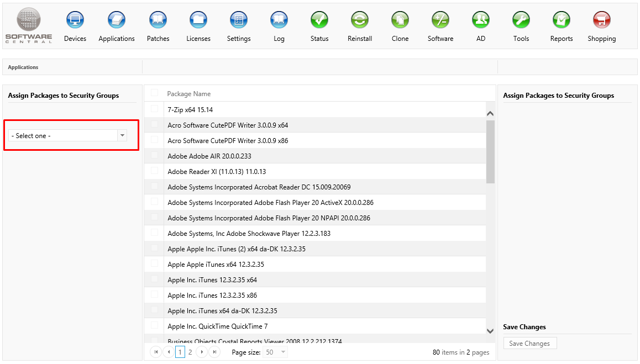This screenshot has width=640, height=364.
Task: Expand the 'Select one' security group dropdown
Action: tap(123, 135)
